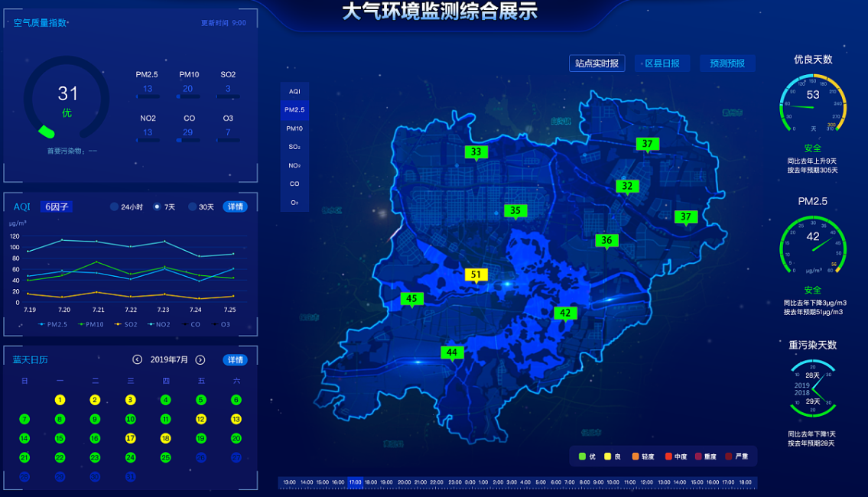
Task: Select day 17 in blue sky calendar
Action: click(131, 439)
